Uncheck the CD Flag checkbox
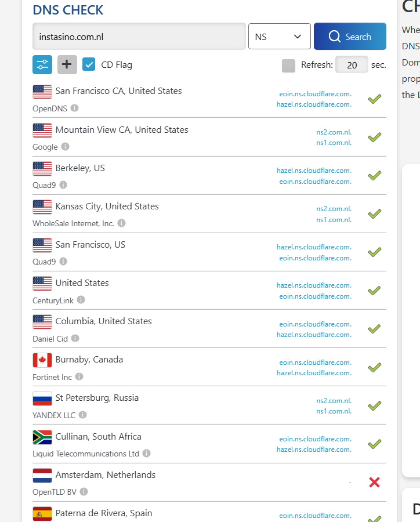 click(89, 64)
